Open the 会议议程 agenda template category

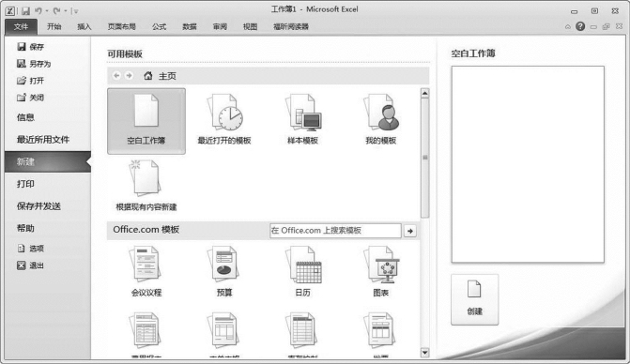click(x=146, y=272)
